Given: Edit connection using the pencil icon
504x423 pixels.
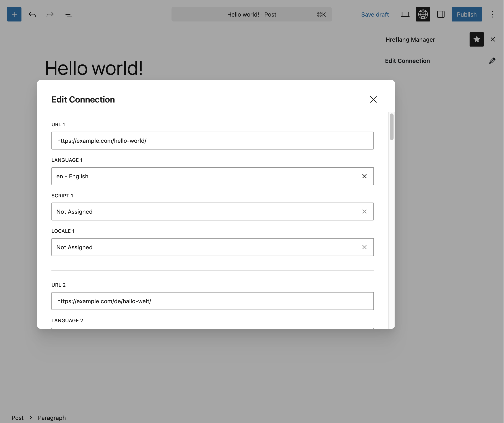Looking at the screenshot, I should 492,60.
